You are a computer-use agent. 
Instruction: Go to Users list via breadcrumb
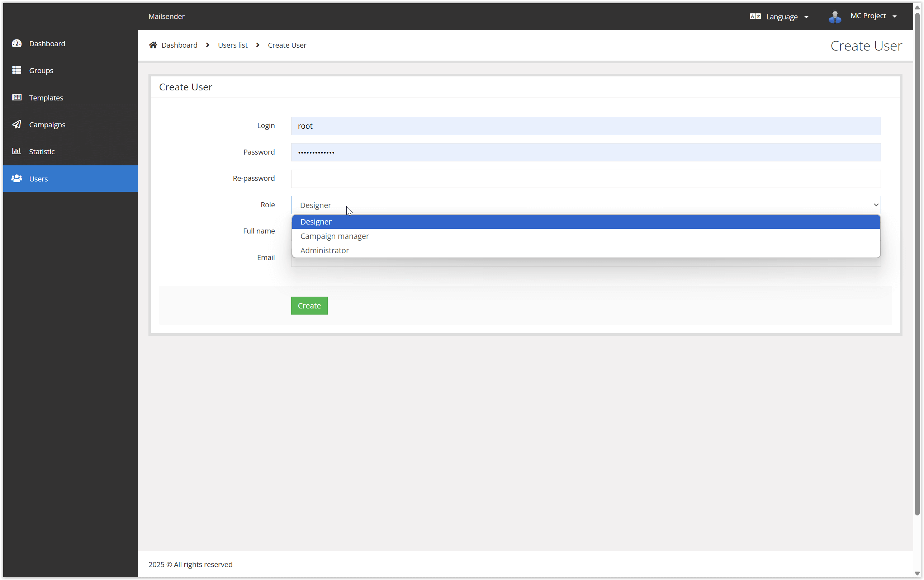(x=232, y=45)
